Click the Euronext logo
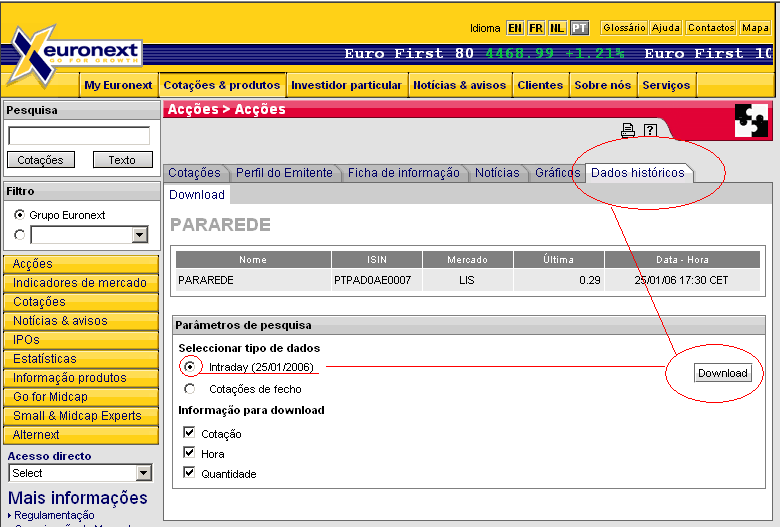The image size is (780, 527). pos(75,55)
